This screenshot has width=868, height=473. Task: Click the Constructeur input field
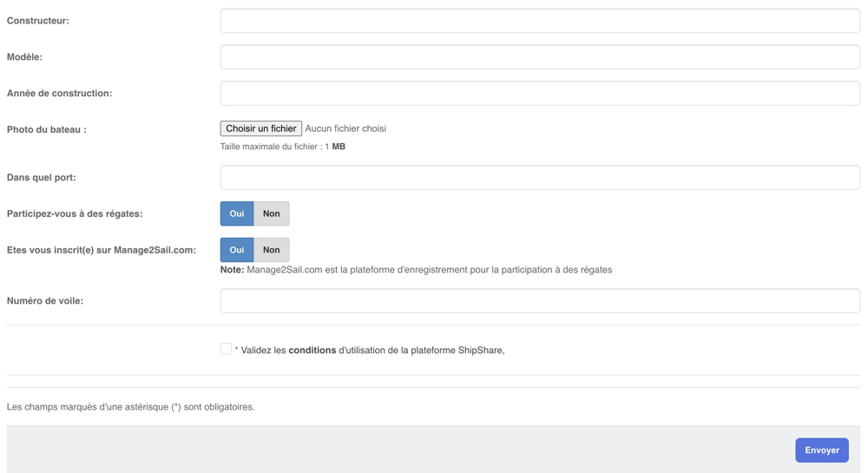[x=539, y=21]
